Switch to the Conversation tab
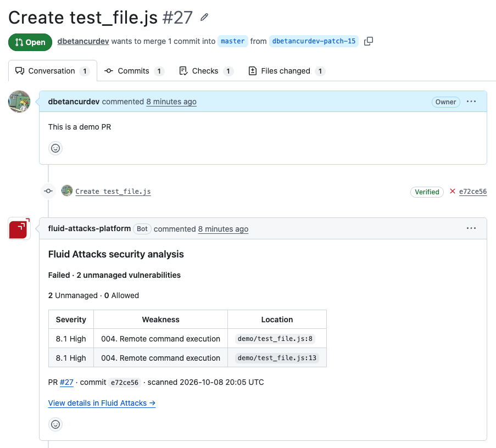Screen dimensions: 496x448 tap(53, 71)
